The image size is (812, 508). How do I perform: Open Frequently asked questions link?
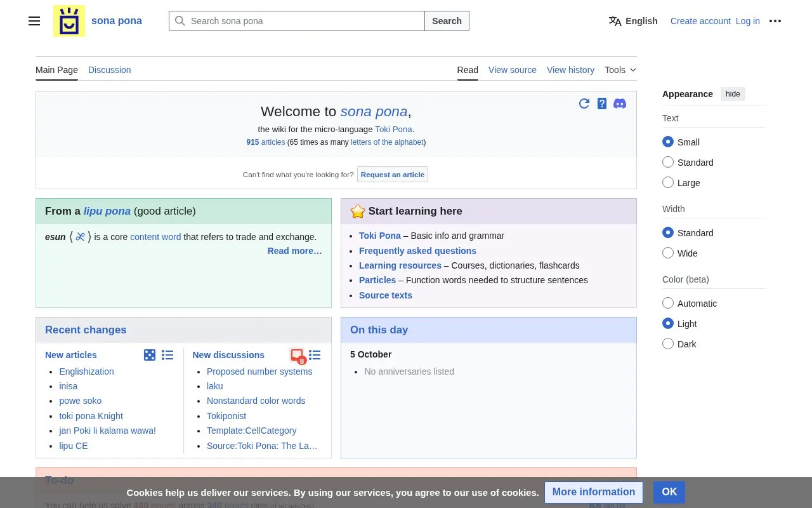(x=417, y=251)
